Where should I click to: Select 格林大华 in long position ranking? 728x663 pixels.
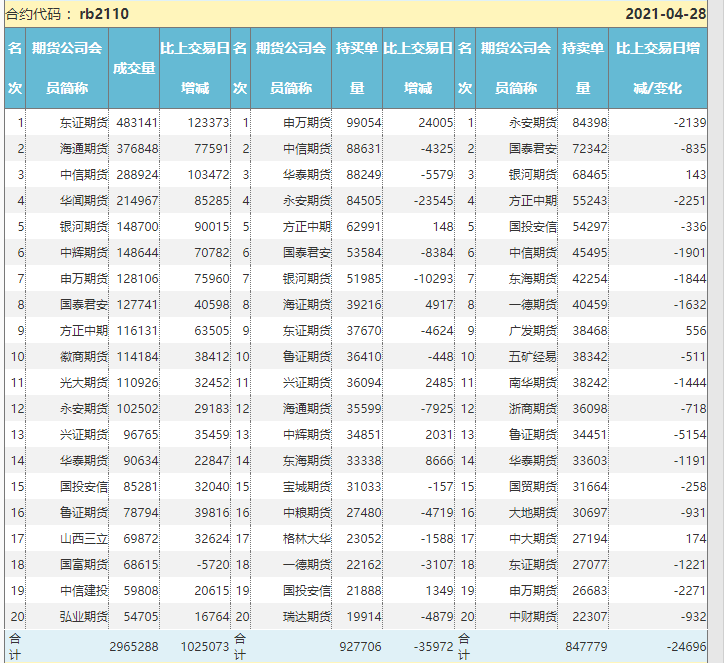click(x=307, y=539)
